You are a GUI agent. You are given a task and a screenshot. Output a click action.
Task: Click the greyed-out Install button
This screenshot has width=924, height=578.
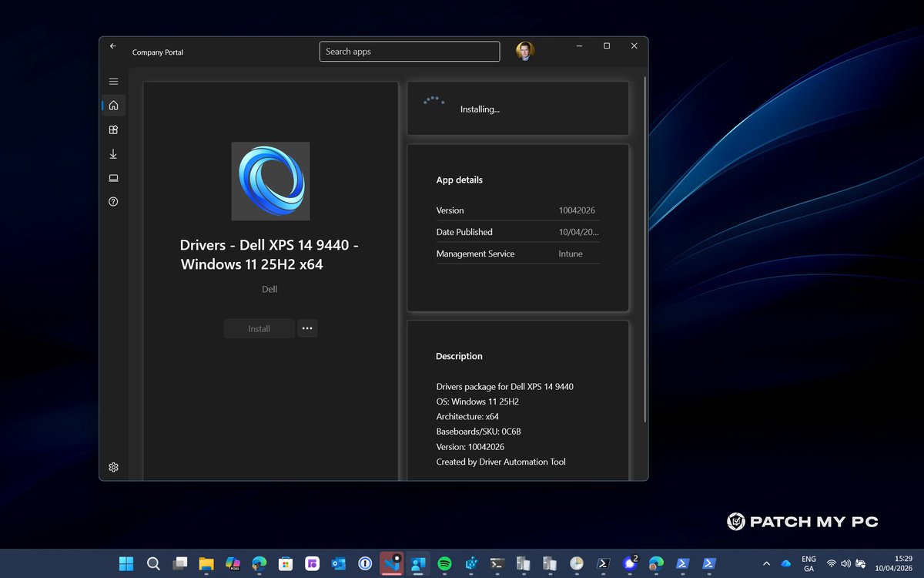click(x=259, y=328)
